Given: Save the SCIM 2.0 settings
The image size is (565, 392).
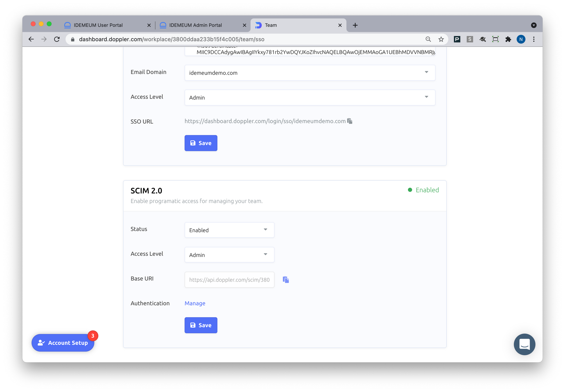Looking at the screenshot, I should pos(201,325).
